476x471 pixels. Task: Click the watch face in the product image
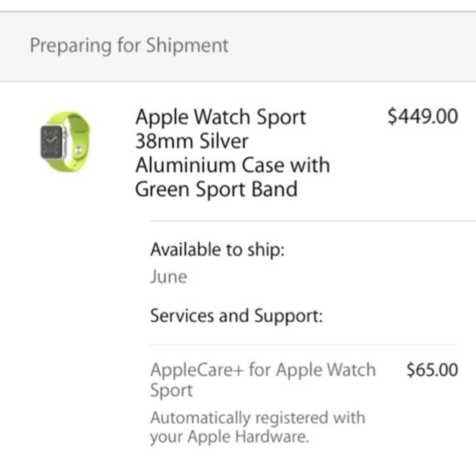pos(53,142)
